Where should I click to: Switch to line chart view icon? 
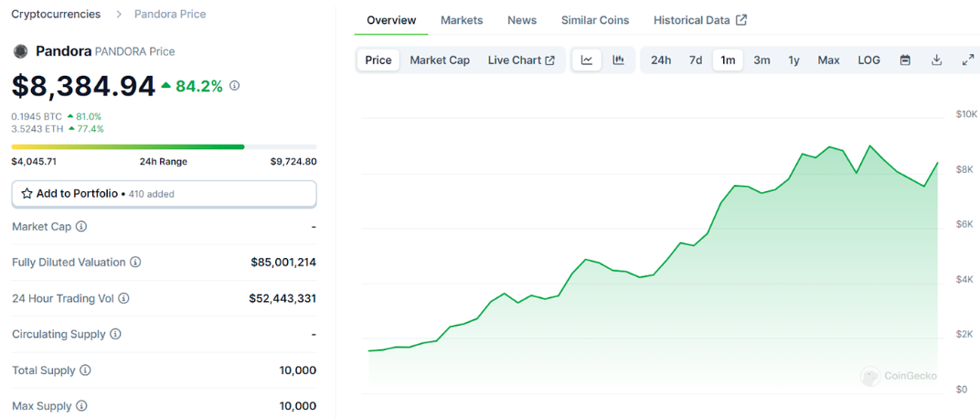pyautogui.click(x=587, y=60)
